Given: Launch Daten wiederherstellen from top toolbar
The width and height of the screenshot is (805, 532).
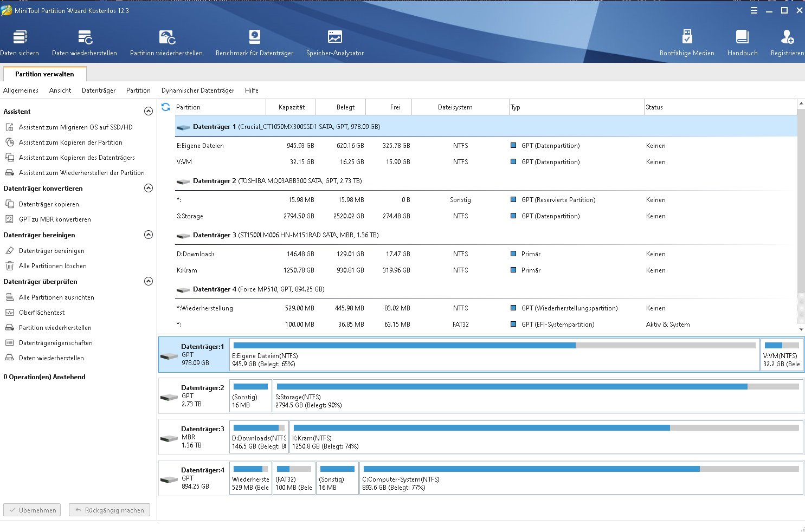Looking at the screenshot, I should coord(85,42).
